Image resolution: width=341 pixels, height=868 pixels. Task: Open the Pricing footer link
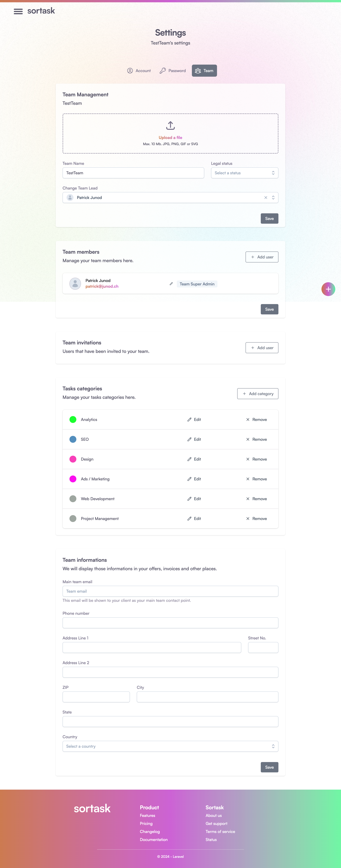(x=146, y=823)
